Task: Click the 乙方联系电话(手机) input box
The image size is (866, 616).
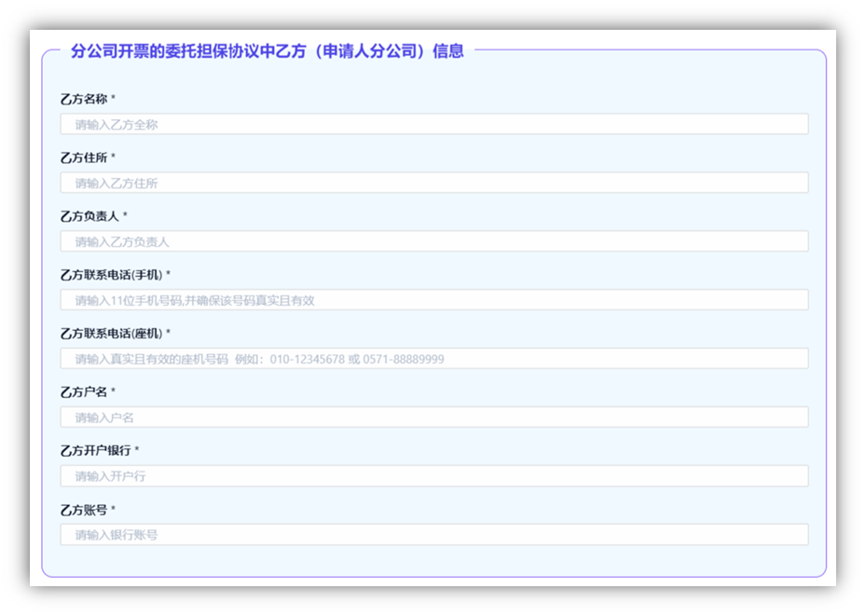Action: point(433,300)
